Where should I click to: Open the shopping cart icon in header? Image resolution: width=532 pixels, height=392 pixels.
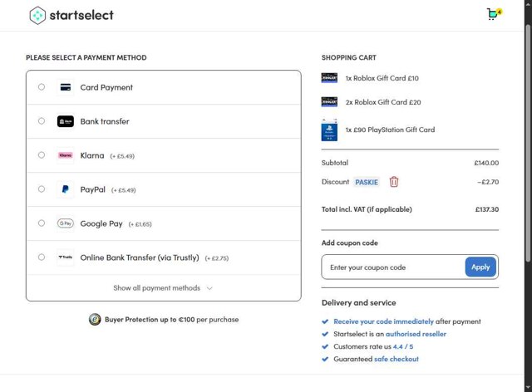(x=495, y=14)
